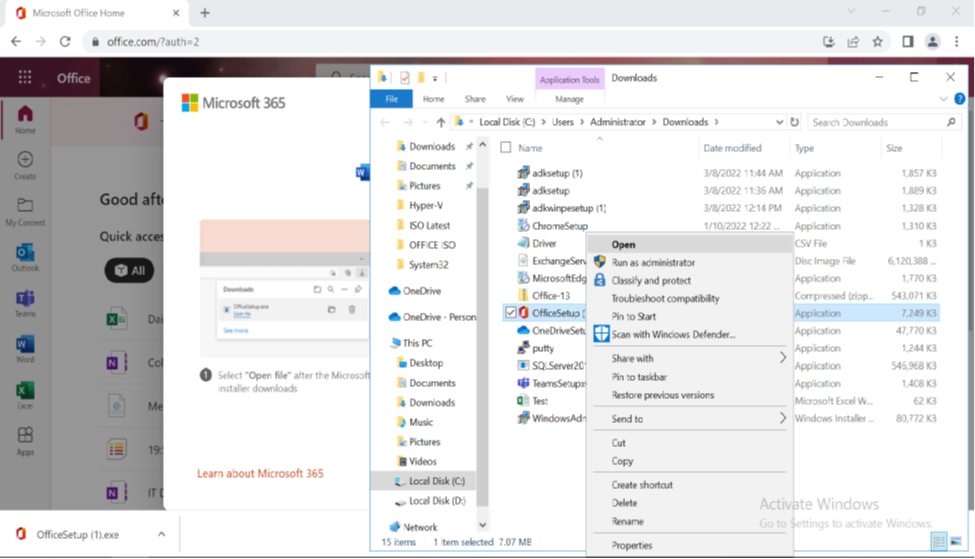Choose Delete in context menu
975x559 pixels.
690,503
